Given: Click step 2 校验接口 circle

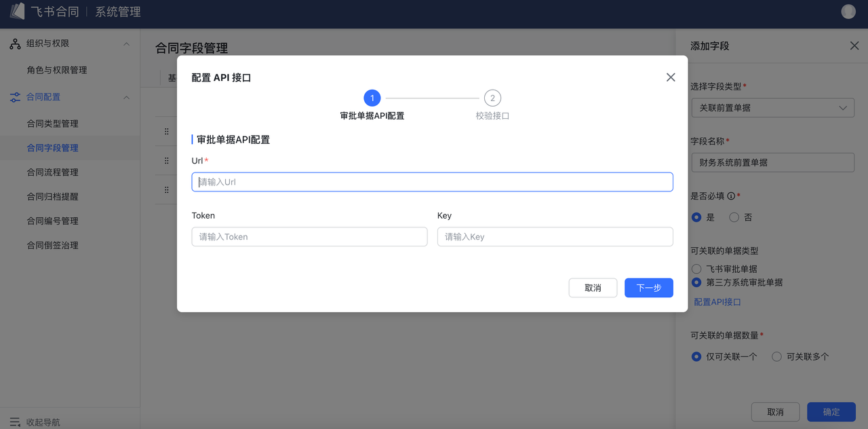Looking at the screenshot, I should tap(492, 98).
